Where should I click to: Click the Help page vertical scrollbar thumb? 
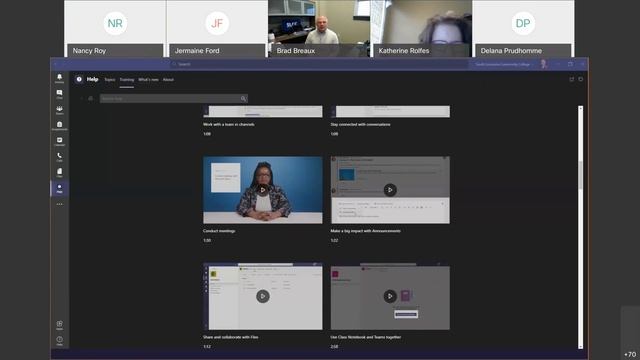click(x=580, y=175)
